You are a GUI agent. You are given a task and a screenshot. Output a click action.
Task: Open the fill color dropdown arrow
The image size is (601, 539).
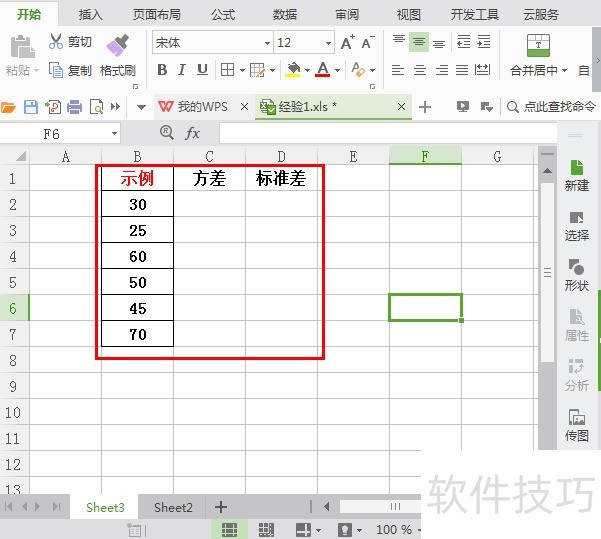(307, 70)
